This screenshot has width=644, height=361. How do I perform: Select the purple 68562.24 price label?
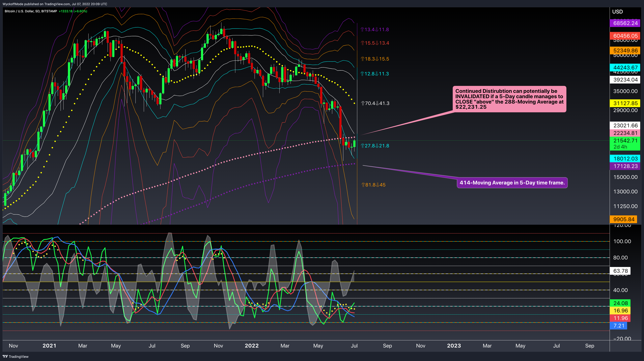[x=625, y=23]
